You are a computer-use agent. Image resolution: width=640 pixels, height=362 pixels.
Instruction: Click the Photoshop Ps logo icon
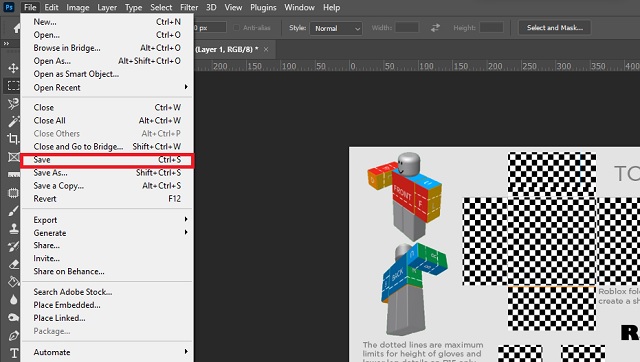tap(9, 7)
